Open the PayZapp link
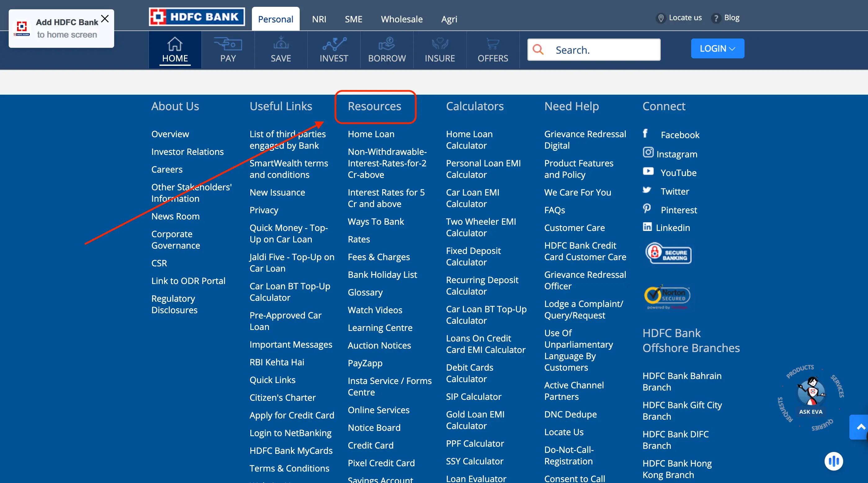The width and height of the screenshot is (868, 483). coord(365,363)
